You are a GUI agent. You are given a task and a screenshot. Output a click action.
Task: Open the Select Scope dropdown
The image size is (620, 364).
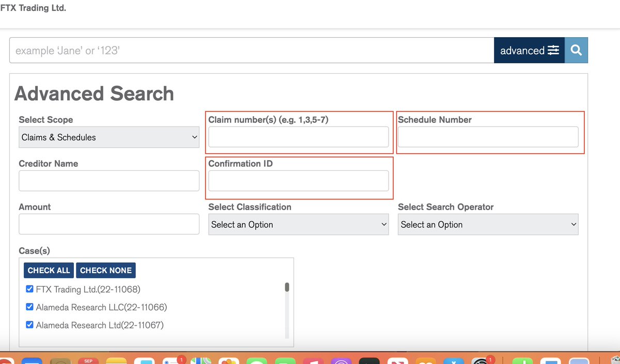[109, 137]
